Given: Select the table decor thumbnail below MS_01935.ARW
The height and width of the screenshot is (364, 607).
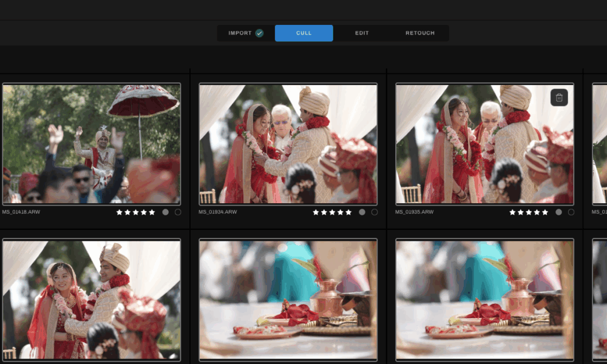Looking at the screenshot, I should (x=484, y=300).
